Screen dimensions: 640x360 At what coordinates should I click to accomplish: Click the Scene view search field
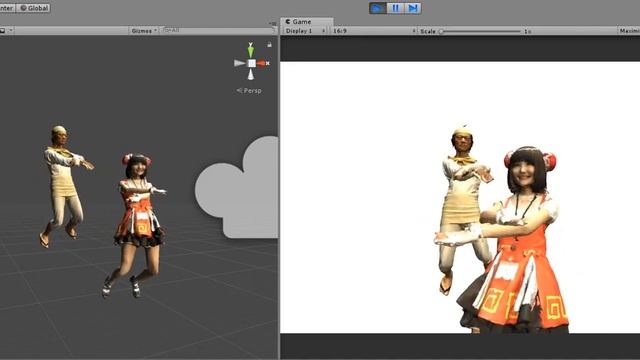(x=218, y=30)
